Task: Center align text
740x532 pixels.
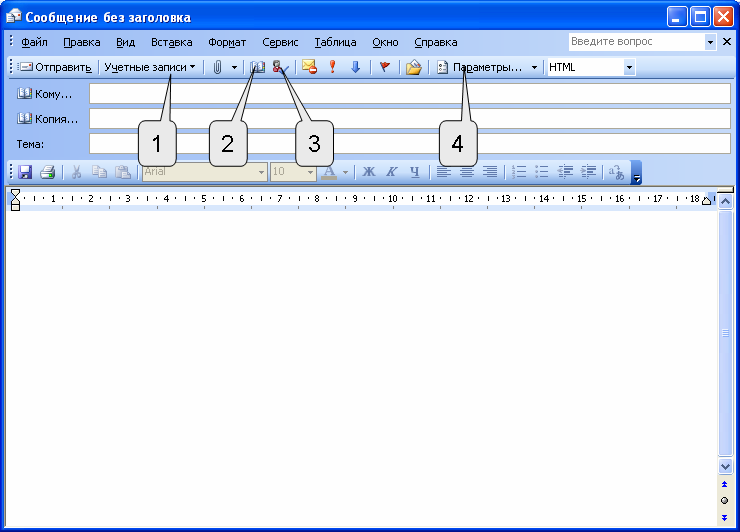Action: tap(467, 172)
